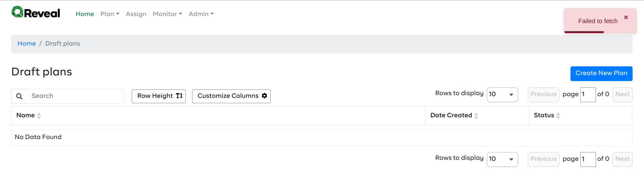Sort by Date Created using the sort arrows

(477, 116)
